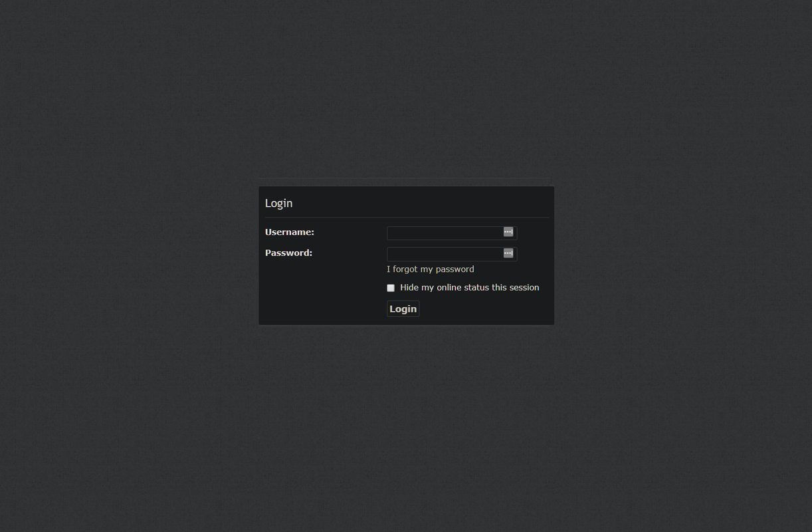Viewport: 812px width, 532px height.
Task: Click the Hide my online status label text
Action: (470, 287)
